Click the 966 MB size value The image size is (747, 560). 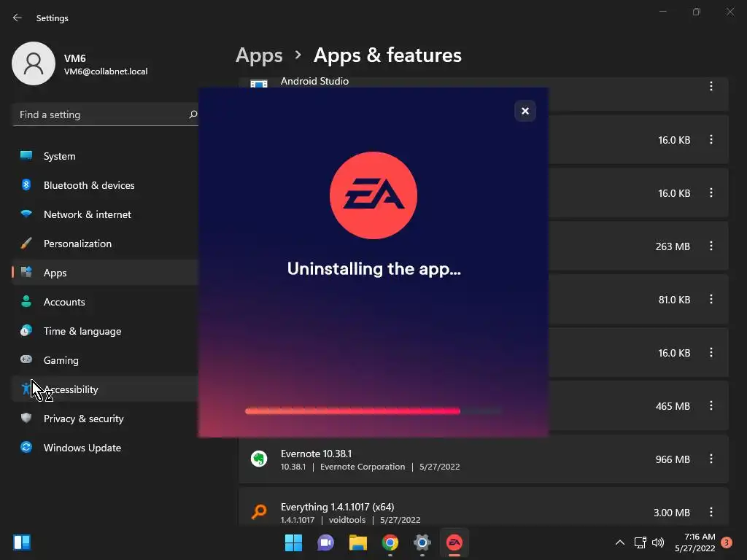click(673, 459)
